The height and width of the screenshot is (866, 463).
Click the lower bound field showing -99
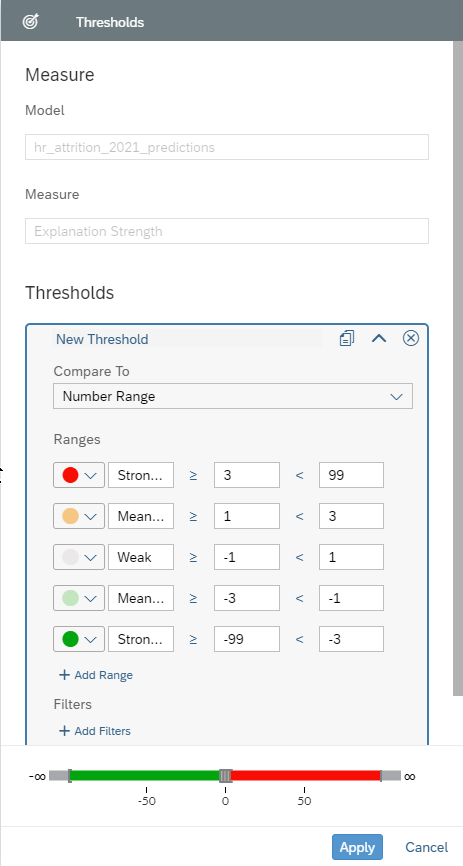click(247, 639)
